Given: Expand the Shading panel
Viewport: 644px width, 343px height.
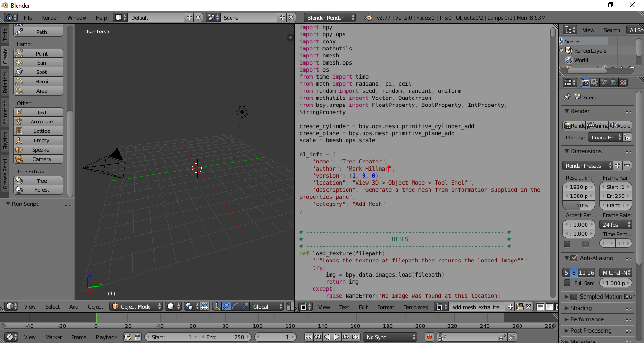Looking at the screenshot, I should pos(581,308).
